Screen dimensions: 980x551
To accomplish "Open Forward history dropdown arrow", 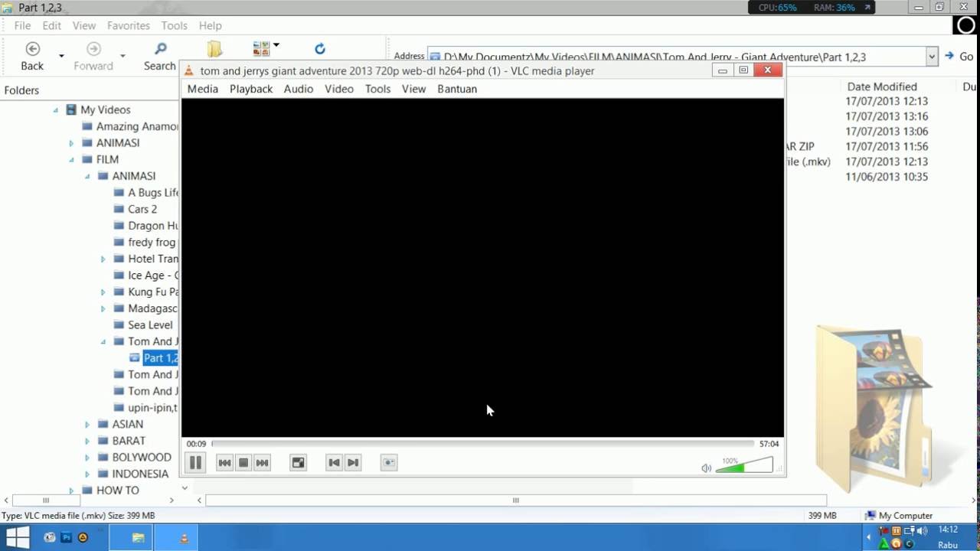I will [122, 56].
